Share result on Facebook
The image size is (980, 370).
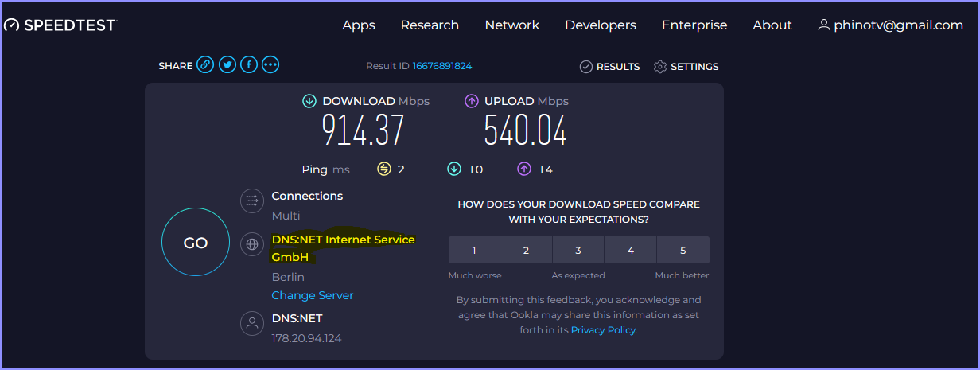(x=249, y=65)
